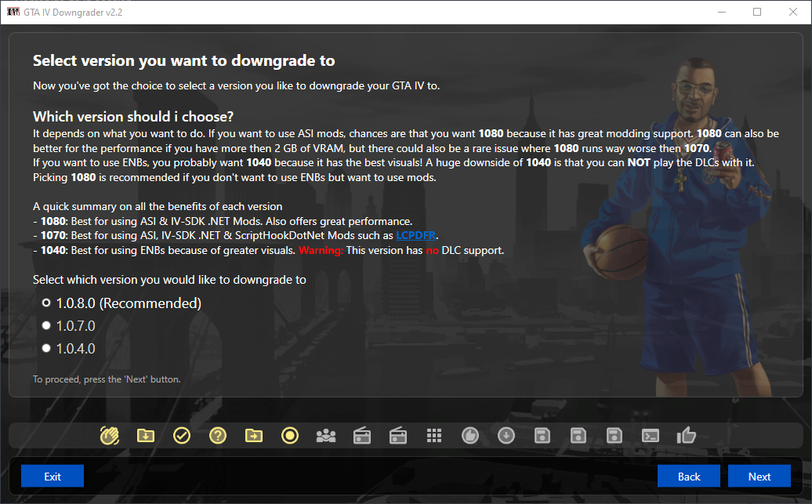Viewport: 812px width, 504px height.
Task: Close the GTA IV Downgrader window
Action: click(793, 12)
